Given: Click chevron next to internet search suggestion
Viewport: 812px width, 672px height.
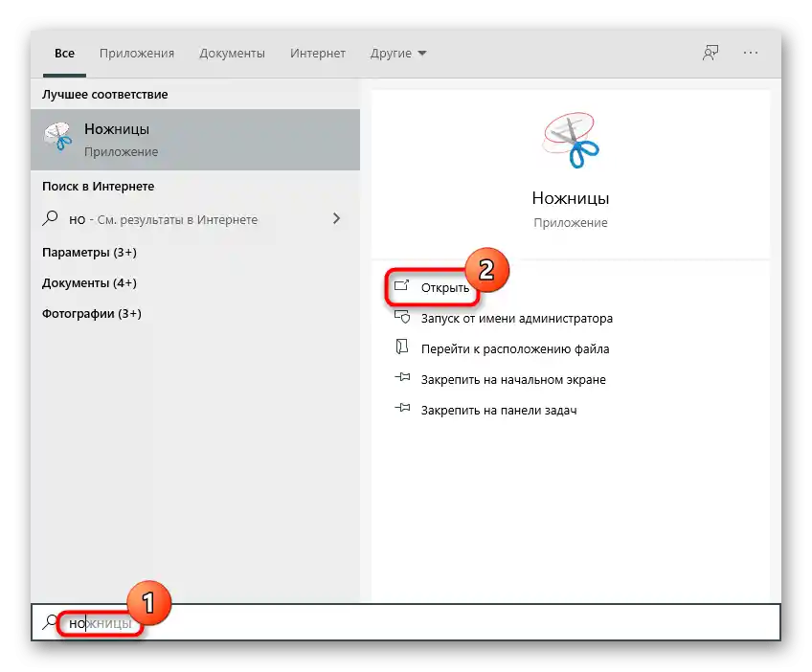Looking at the screenshot, I should click(x=337, y=218).
